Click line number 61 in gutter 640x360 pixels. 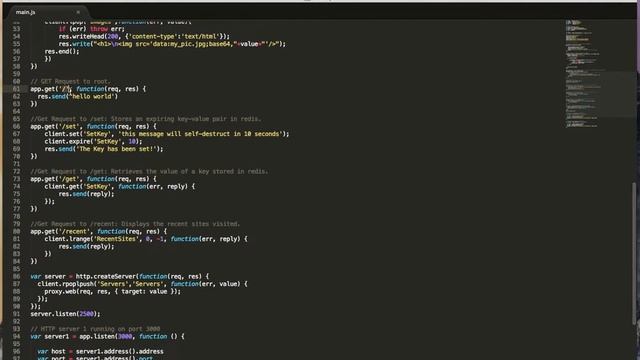[16, 89]
